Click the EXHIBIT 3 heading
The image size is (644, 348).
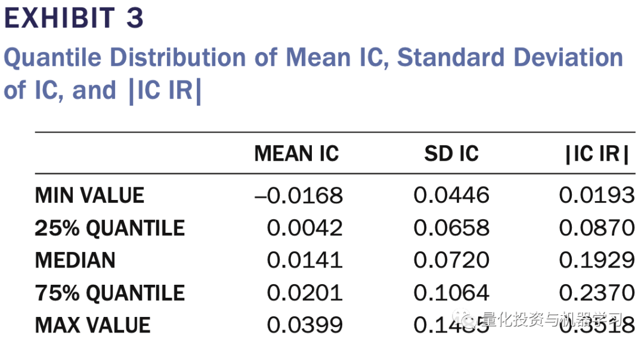coord(74,19)
